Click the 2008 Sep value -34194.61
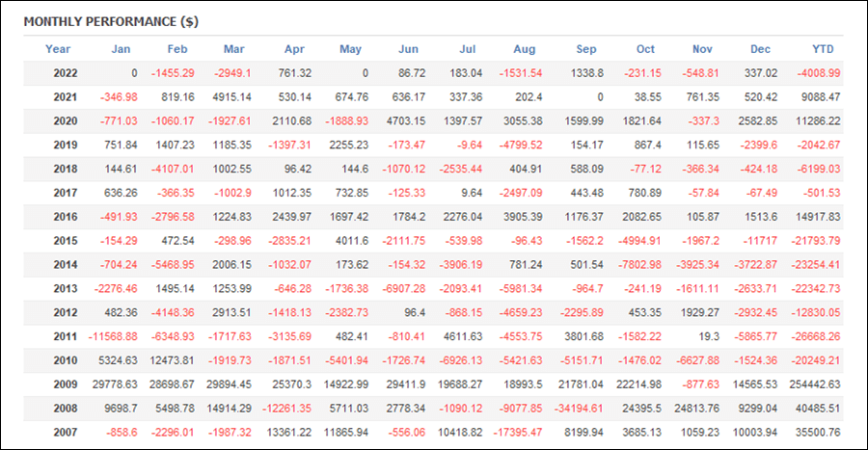Viewport: 868px width, 450px height. pos(579,408)
